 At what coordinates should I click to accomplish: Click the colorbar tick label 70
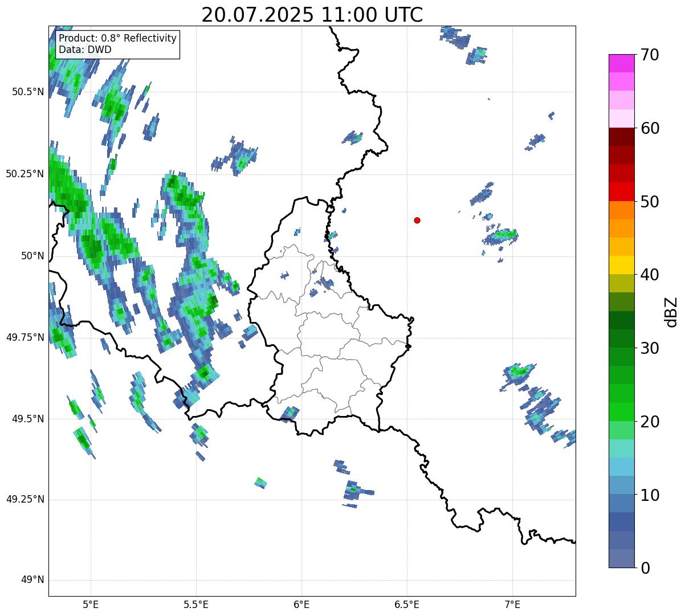pyautogui.click(x=650, y=55)
